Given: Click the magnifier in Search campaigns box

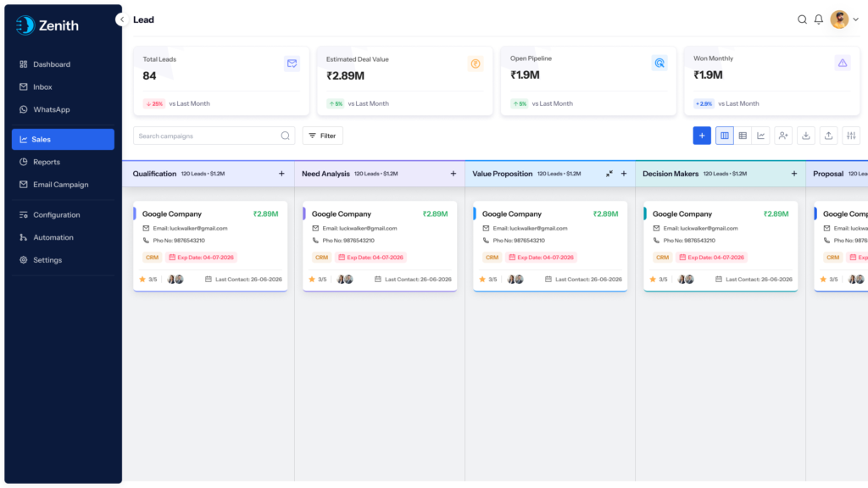Looking at the screenshot, I should click(x=285, y=136).
